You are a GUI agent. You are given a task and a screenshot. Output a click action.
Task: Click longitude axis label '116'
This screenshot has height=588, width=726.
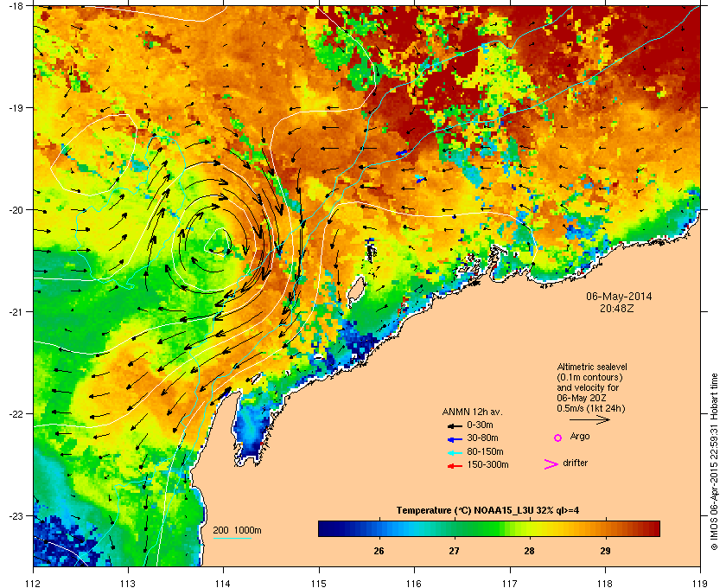[x=414, y=584]
